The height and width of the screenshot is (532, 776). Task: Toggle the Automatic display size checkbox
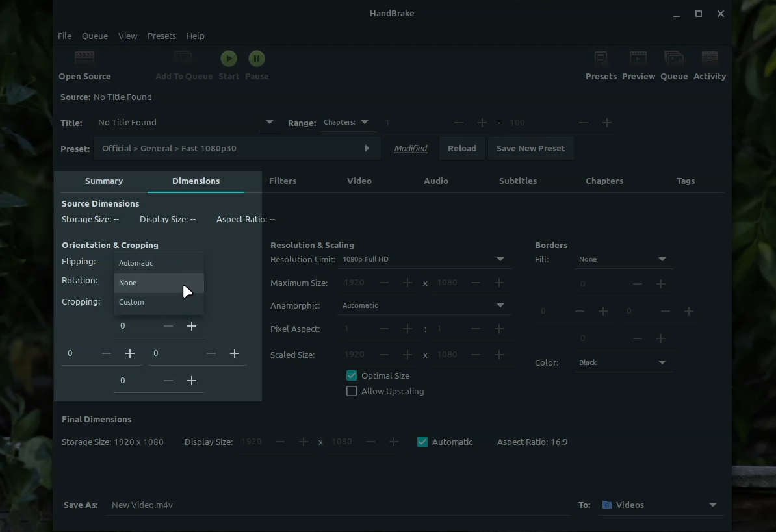(x=422, y=442)
